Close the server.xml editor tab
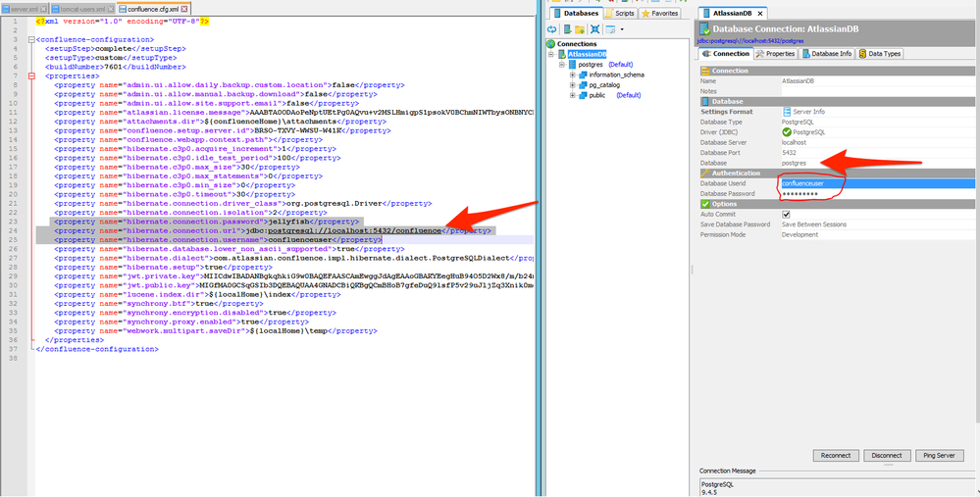 pyautogui.click(x=43, y=10)
